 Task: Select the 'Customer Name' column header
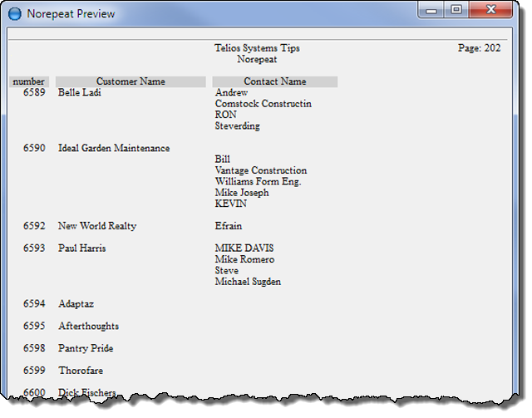coord(131,81)
